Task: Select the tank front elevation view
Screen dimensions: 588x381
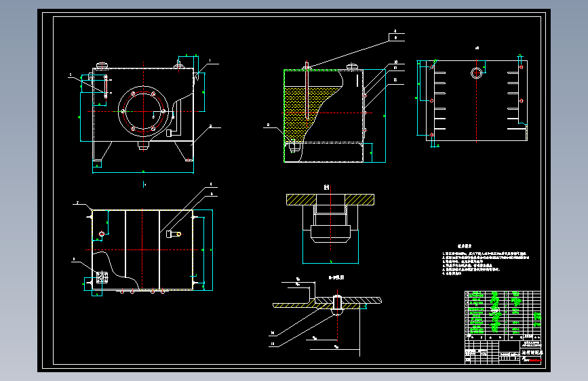Action: [144, 115]
